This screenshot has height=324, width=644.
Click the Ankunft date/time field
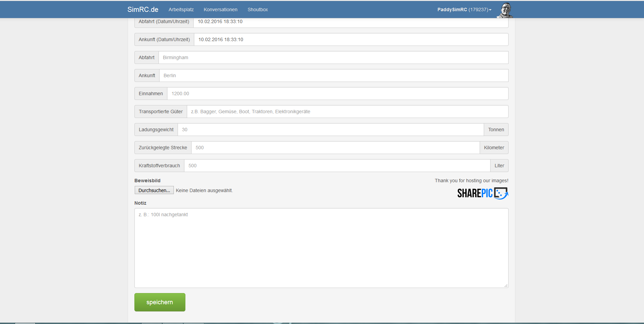(351, 39)
